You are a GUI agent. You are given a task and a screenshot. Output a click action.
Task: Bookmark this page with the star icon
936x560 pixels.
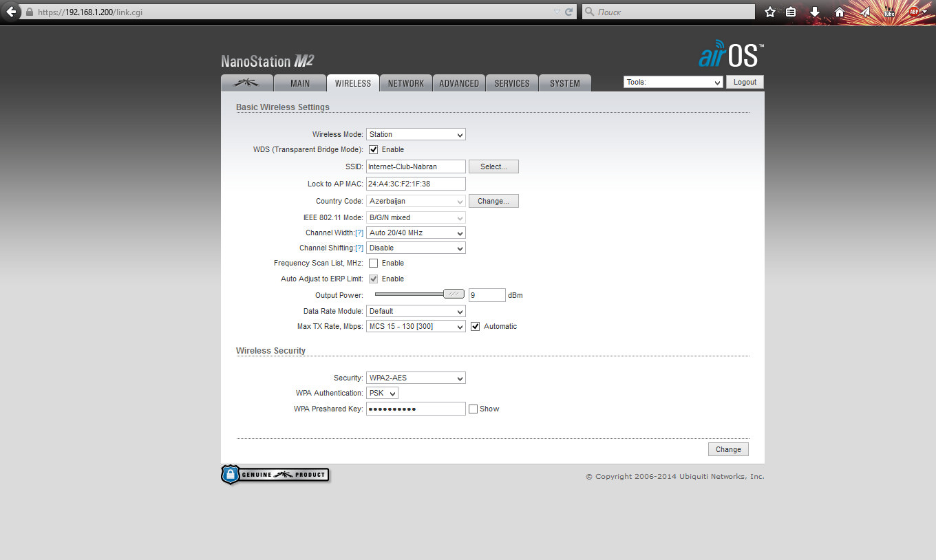pyautogui.click(x=770, y=12)
